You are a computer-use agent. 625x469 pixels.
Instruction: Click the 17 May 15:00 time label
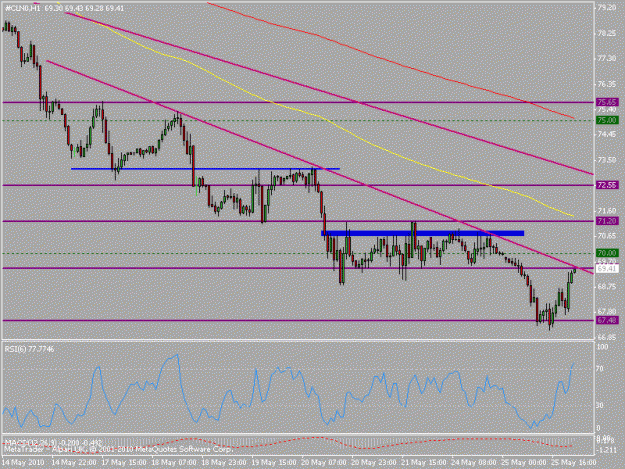tap(124, 463)
